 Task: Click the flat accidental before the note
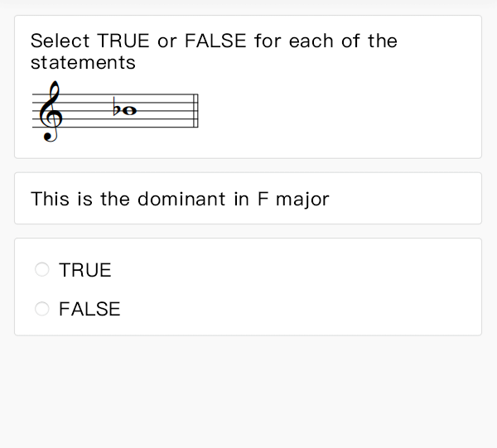[117, 108]
